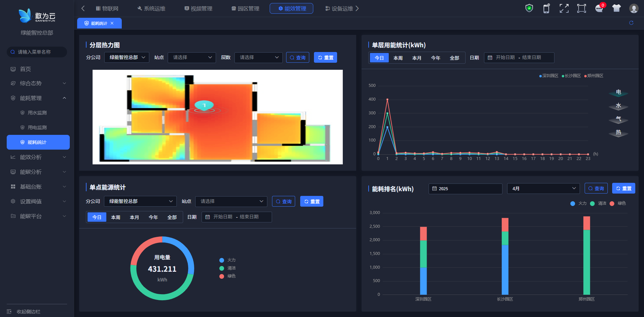Open calendar icon in 单层用能统计 date range
644x317 pixels.
point(490,58)
